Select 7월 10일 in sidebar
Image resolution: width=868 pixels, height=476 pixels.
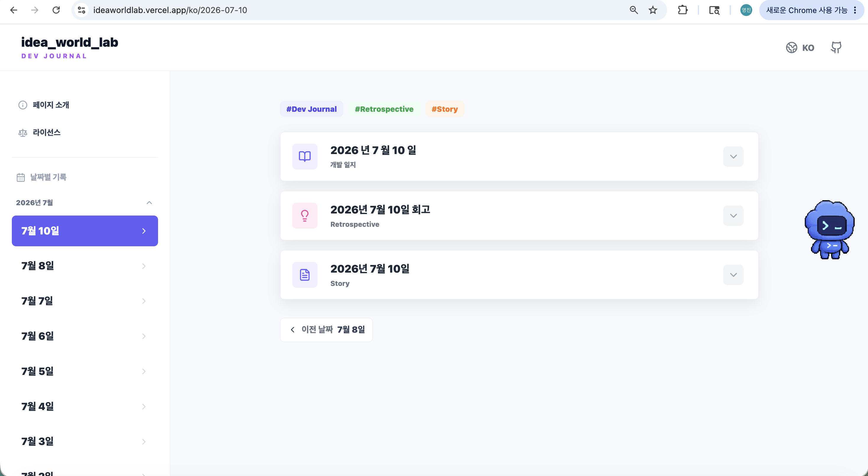[85, 231]
